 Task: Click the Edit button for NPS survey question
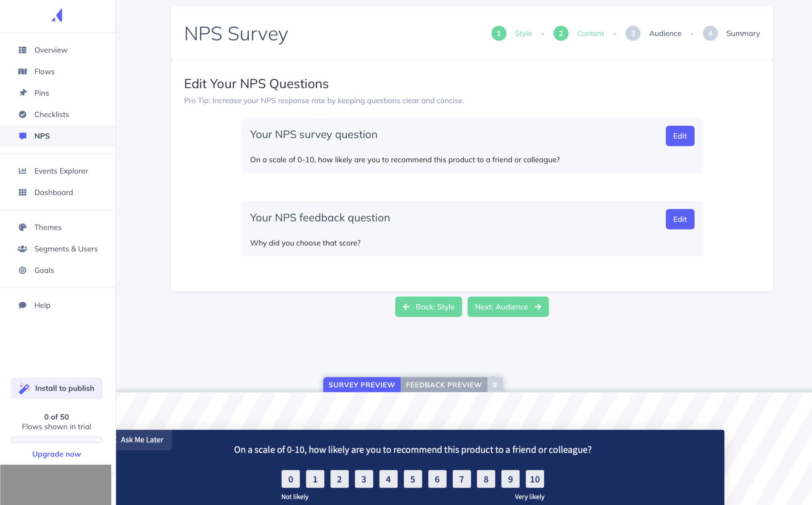[680, 136]
